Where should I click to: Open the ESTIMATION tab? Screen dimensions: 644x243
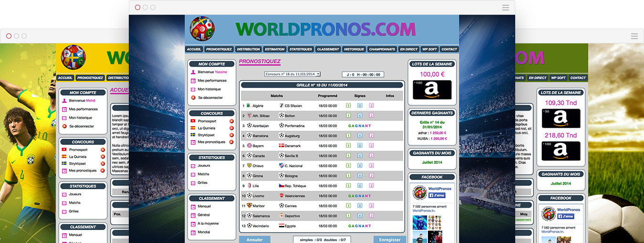[x=274, y=49]
